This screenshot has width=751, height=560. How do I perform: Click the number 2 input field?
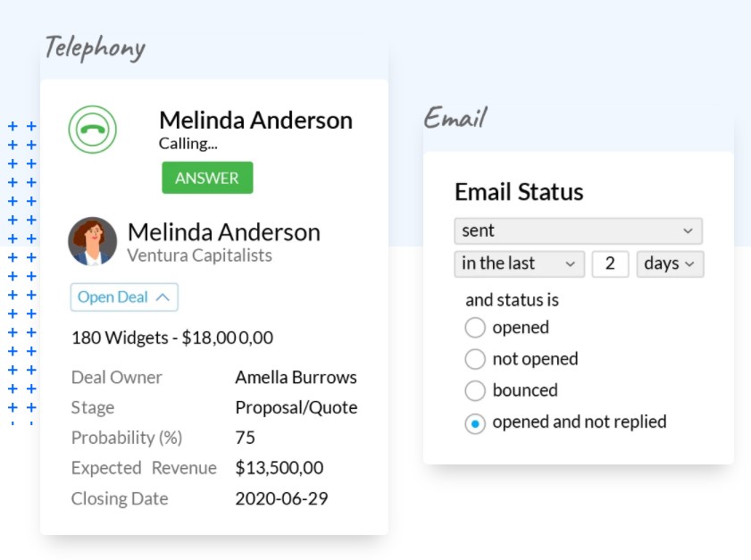pos(610,263)
